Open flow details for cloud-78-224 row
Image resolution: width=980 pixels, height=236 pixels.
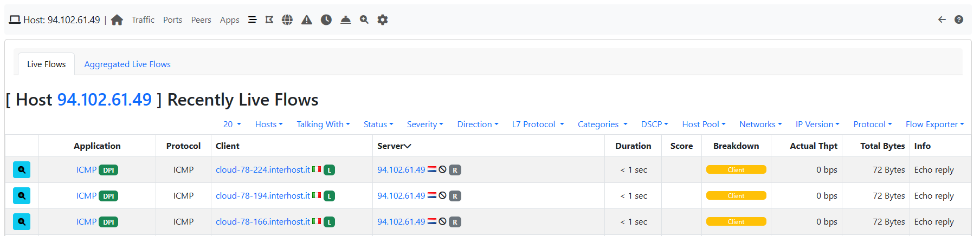(x=22, y=169)
